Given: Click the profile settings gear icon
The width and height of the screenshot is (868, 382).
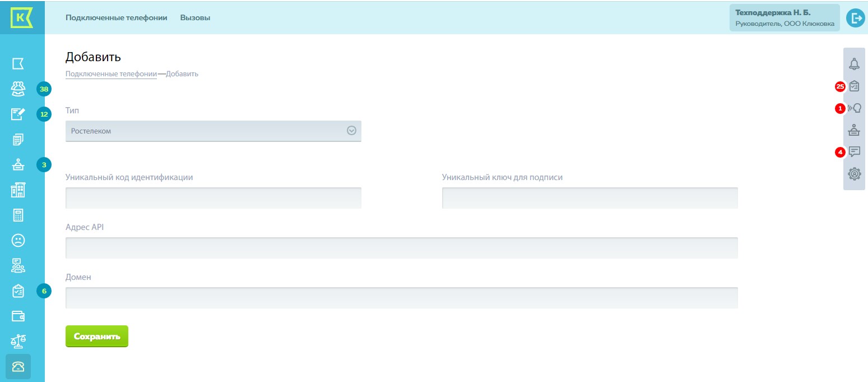Looking at the screenshot, I should pyautogui.click(x=854, y=174).
